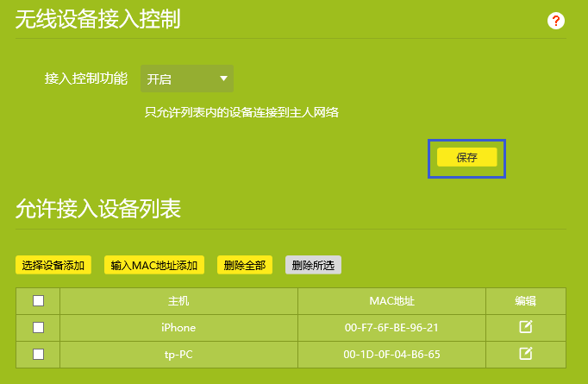Click the 选择设备添加 button

coord(53,265)
